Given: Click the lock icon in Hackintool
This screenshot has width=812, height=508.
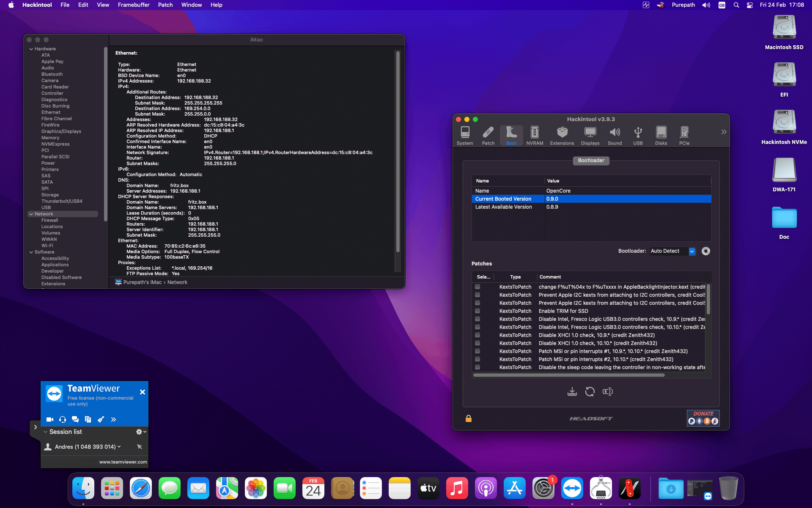Looking at the screenshot, I should 469,419.
